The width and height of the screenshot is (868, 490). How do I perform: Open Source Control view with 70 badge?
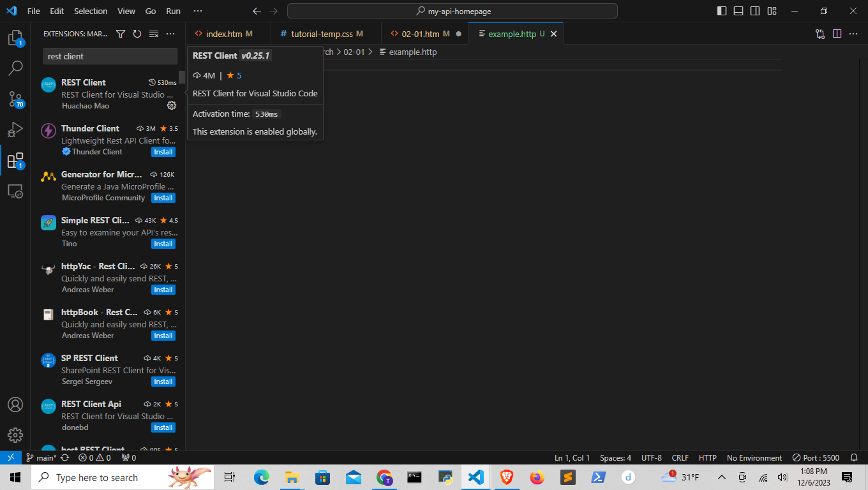click(x=15, y=99)
